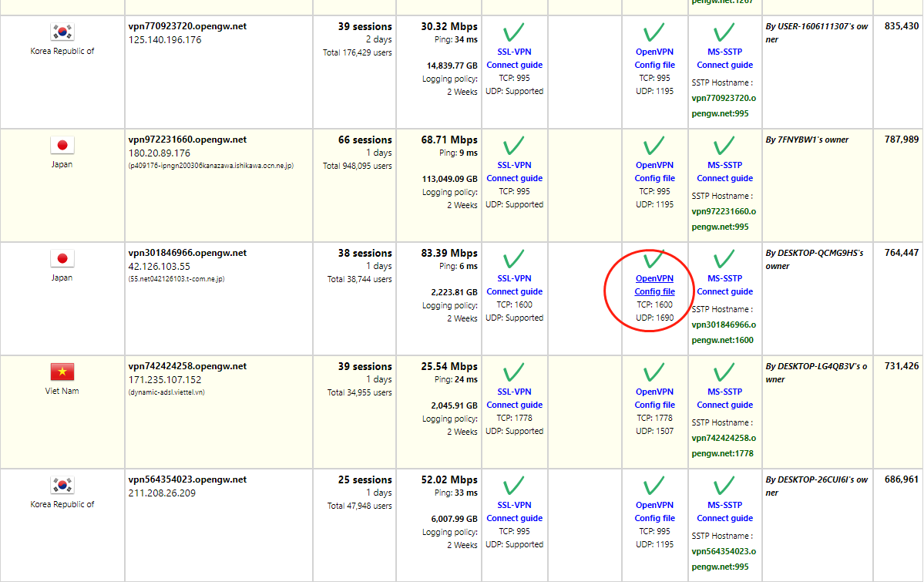This screenshot has width=924, height=582.
Task: Open OpenVPN Config file for vpn301846966
Action: coord(654,291)
